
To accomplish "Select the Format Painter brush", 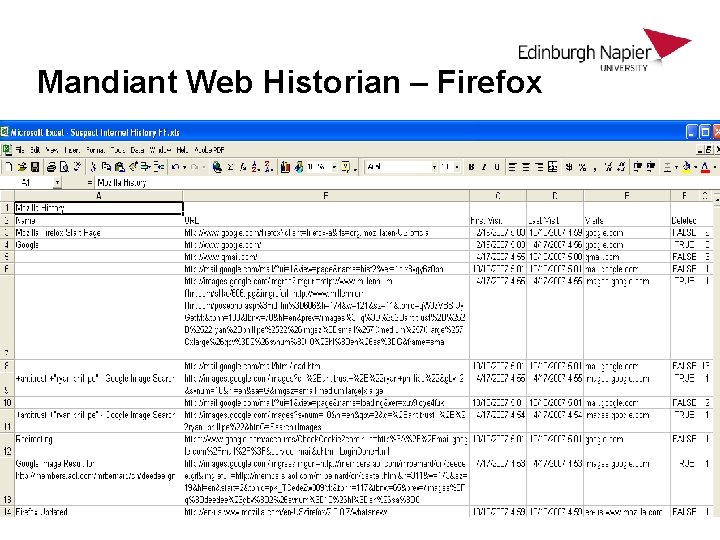I will point(133,167).
